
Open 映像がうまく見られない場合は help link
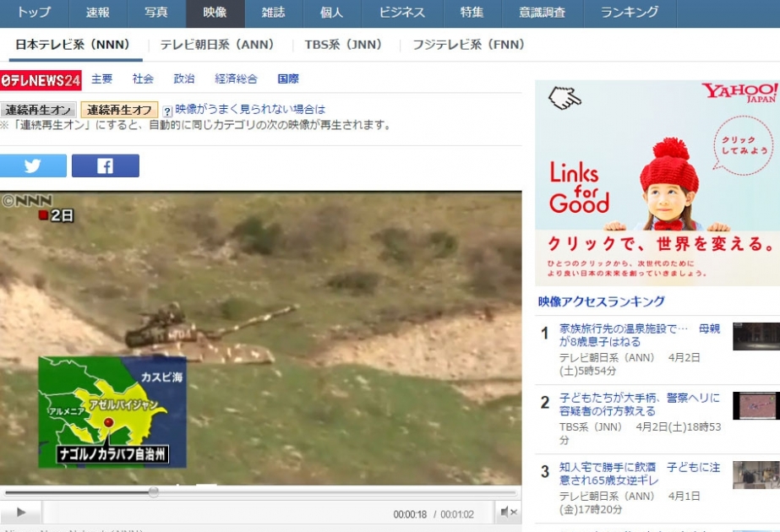[x=250, y=109]
